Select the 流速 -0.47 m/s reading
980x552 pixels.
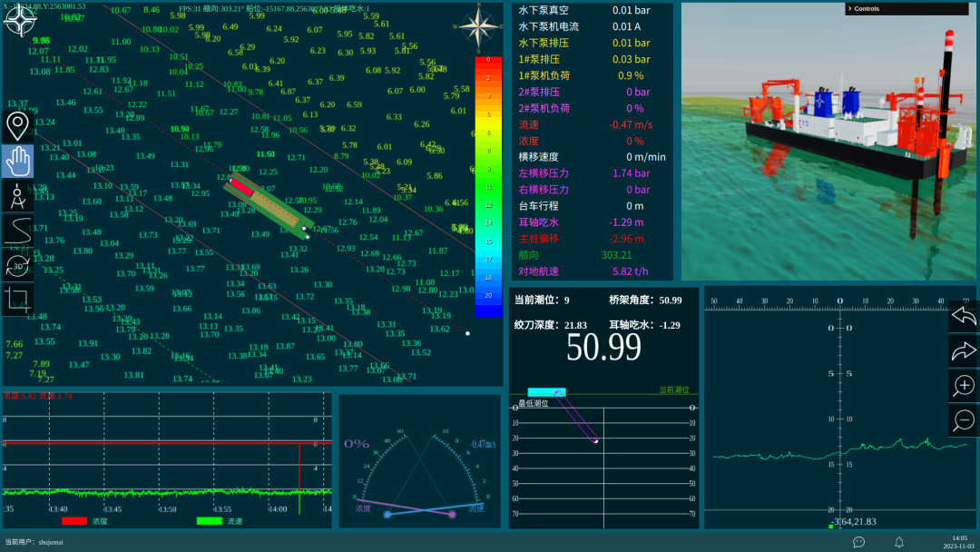coord(592,124)
